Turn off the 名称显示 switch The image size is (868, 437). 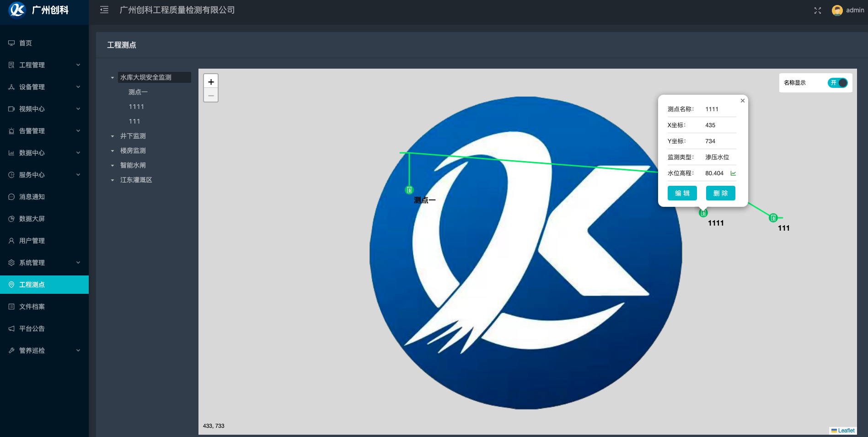(x=837, y=83)
